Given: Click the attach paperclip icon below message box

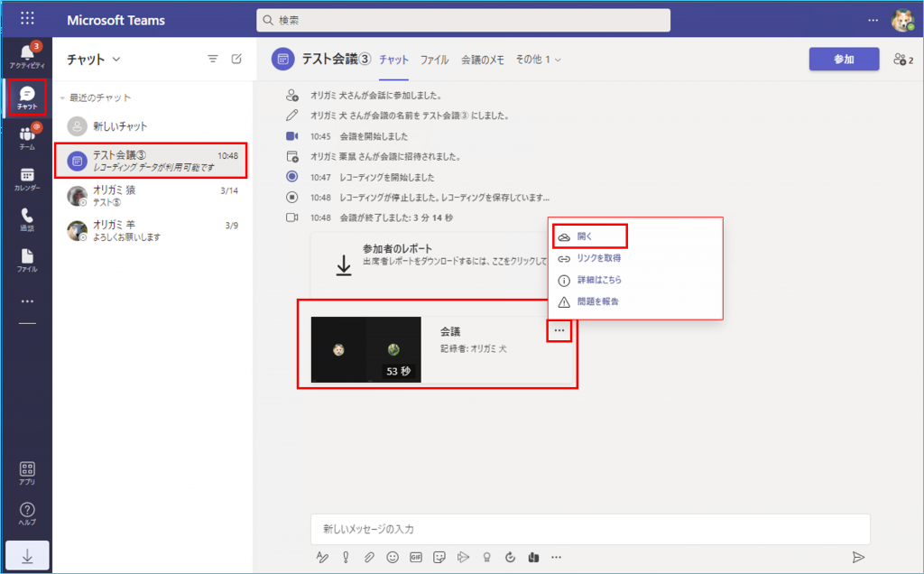Looking at the screenshot, I should point(369,557).
